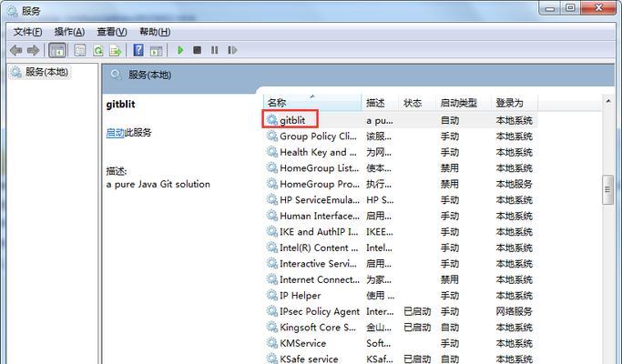Image resolution: width=622 pixels, height=364 pixels.
Task: Click the Export list toolbar icon
Action: pyautogui.click(x=115, y=50)
